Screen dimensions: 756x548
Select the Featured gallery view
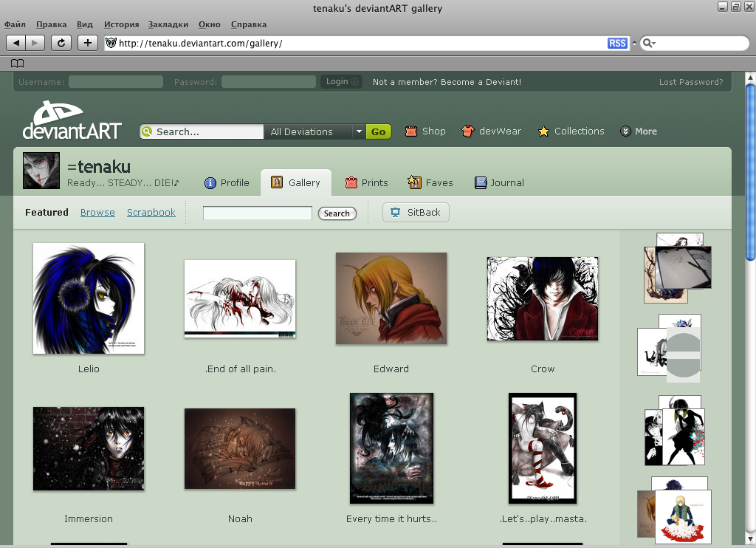click(x=47, y=212)
